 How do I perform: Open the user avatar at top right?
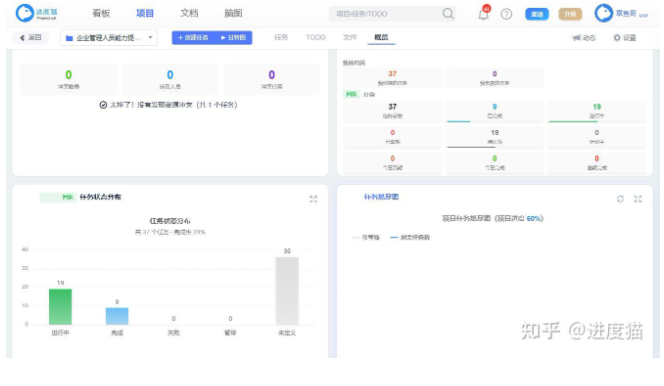(x=603, y=13)
